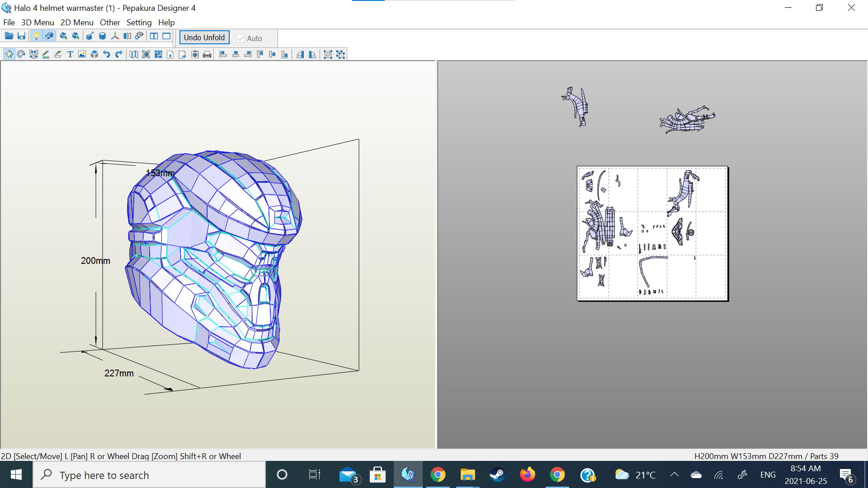This screenshot has width=868, height=488.
Task: Click the Undo arrow in 2D toolbar
Action: [106, 54]
